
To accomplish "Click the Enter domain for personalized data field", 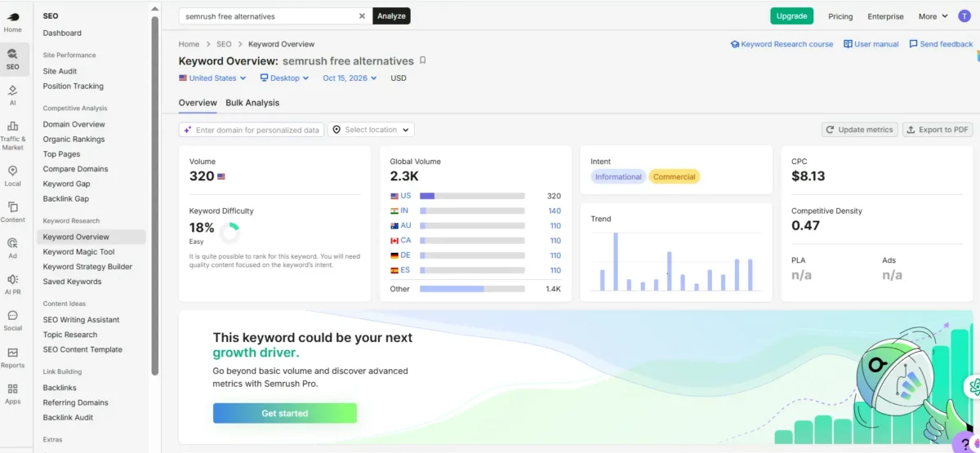I will pos(252,130).
